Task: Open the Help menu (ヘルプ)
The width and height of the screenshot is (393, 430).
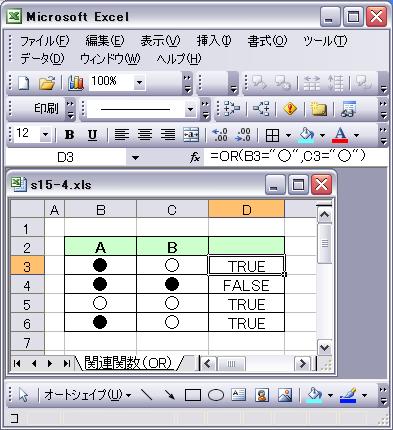Action: click(179, 59)
